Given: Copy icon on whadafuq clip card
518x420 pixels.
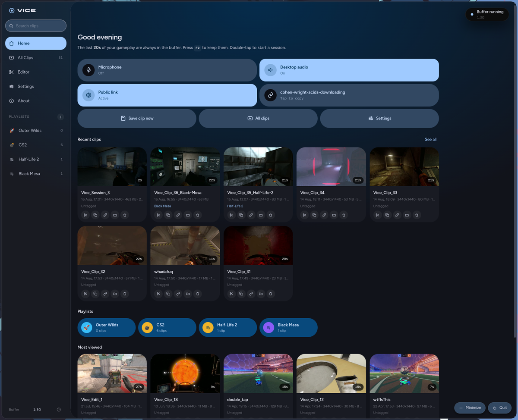Looking at the screenshot, I should [x=168, y=294].
